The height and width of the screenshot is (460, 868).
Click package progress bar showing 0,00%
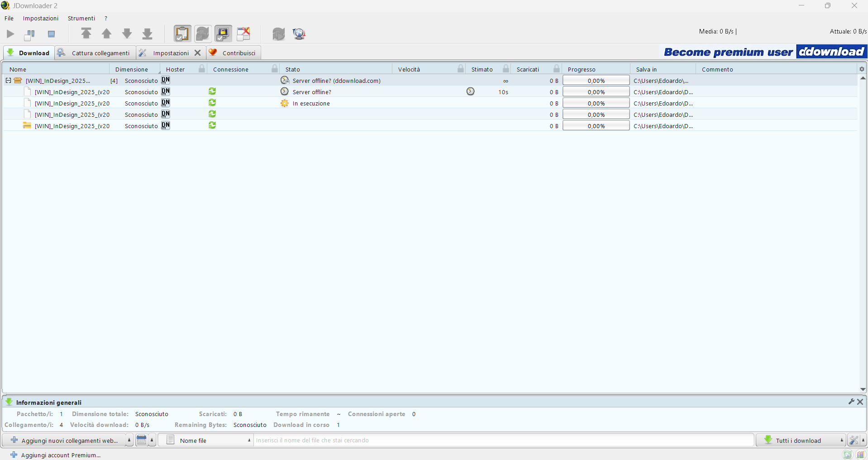click(596, 81)
